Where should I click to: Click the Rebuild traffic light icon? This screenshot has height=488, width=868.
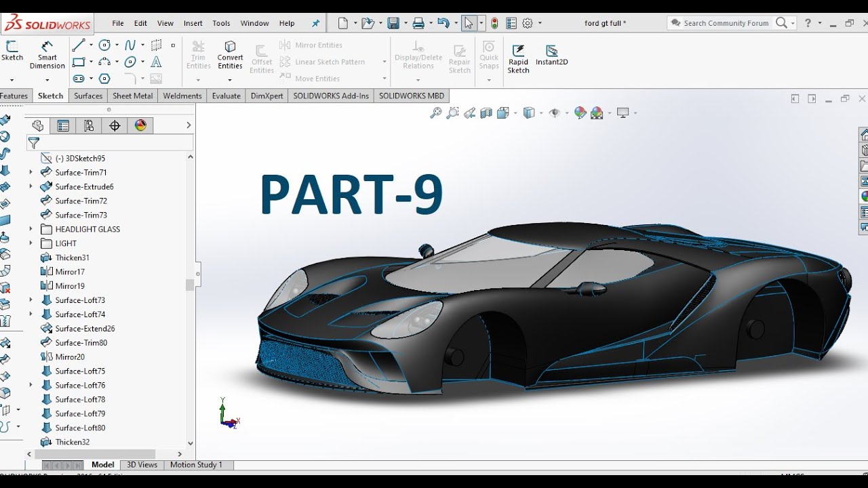(x=494, y=23)
